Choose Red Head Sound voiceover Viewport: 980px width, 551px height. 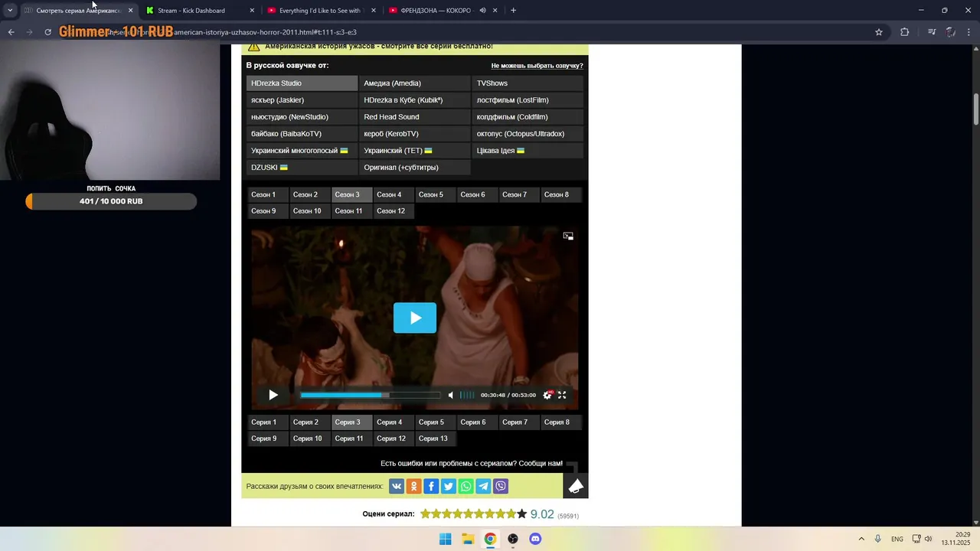point(414,116)
